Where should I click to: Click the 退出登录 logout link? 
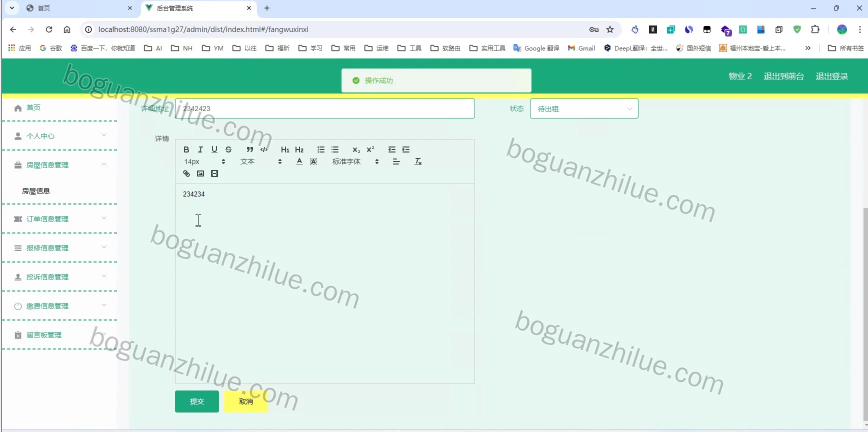coord(831,76)
